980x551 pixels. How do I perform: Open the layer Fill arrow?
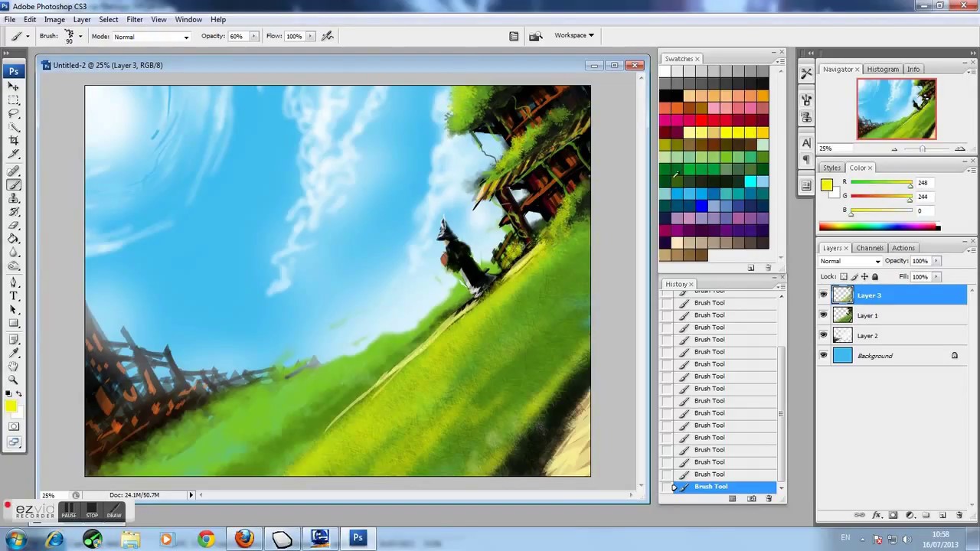(x=936, y=276)
